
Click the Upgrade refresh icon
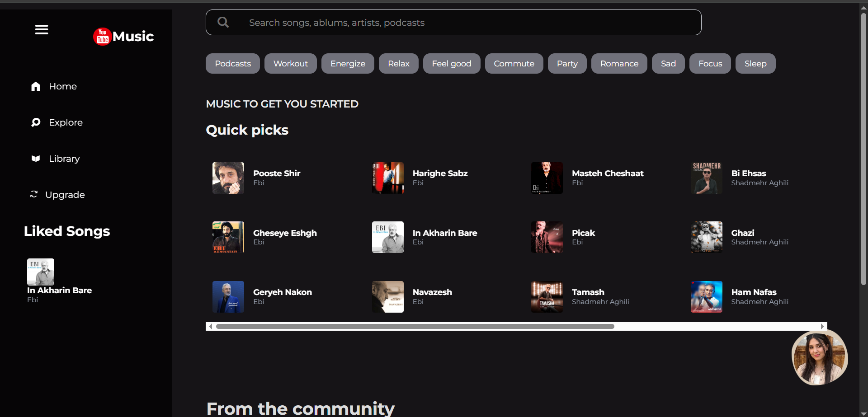coord(34,194)
